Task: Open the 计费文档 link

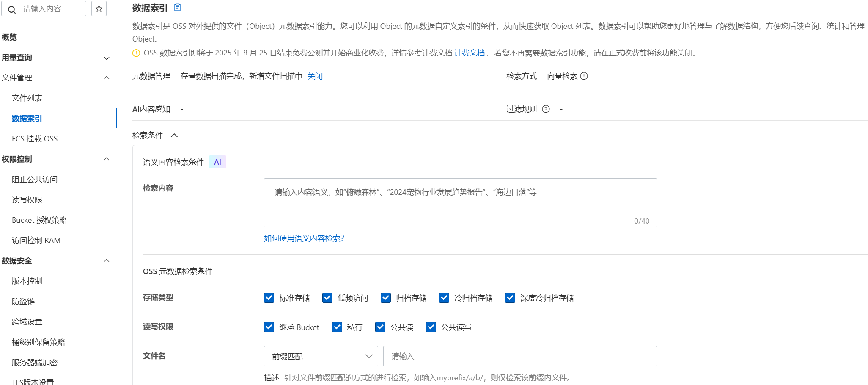Action: [x=470, y=53]
